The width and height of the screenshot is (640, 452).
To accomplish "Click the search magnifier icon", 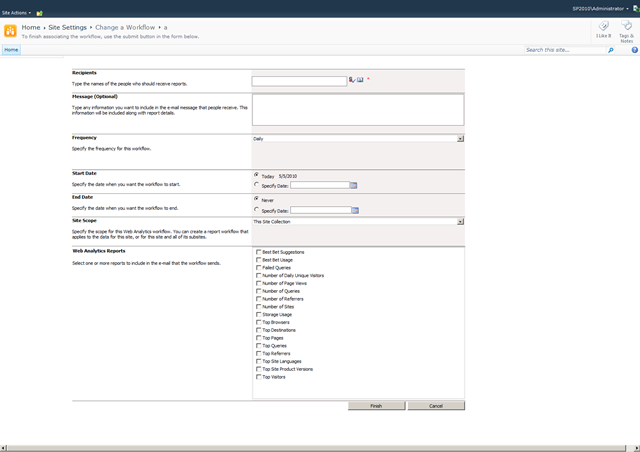I will click(611, 50).
